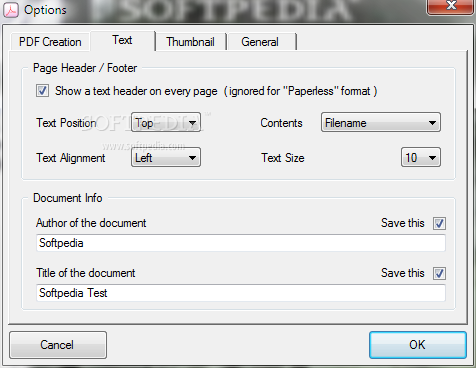Select the Text tab
Screen dimensions: 476x368
pos(122,40)
